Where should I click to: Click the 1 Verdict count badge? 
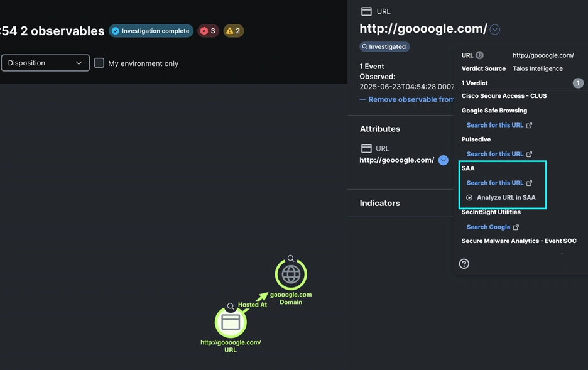577,82
